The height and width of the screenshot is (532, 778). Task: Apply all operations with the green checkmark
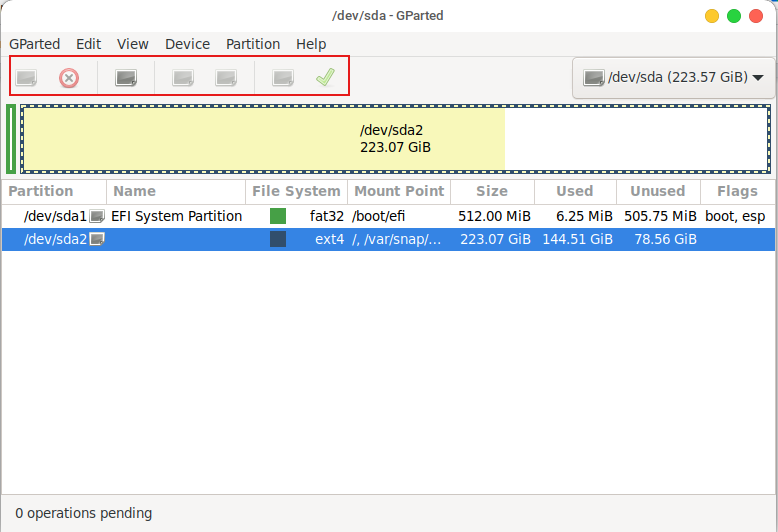tap(325, 77)
